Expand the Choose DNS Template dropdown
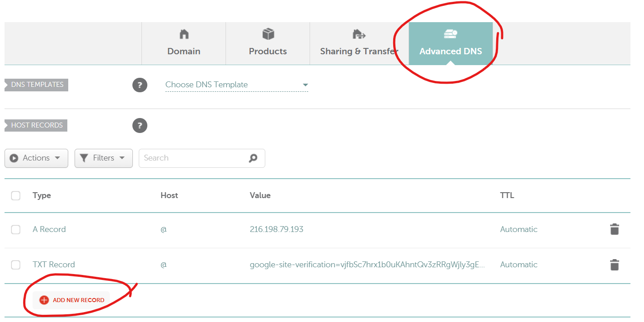Image resolution: width=644 pixels, height=322 pixels. point(237,85)
